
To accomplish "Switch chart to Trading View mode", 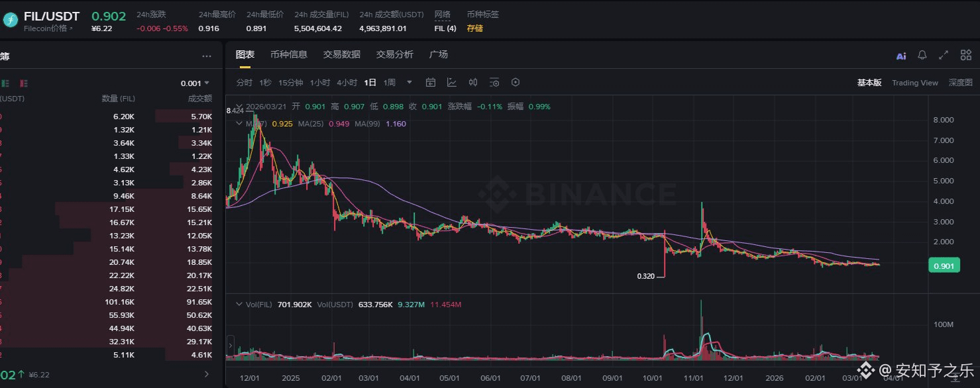I will coord(914,83).
